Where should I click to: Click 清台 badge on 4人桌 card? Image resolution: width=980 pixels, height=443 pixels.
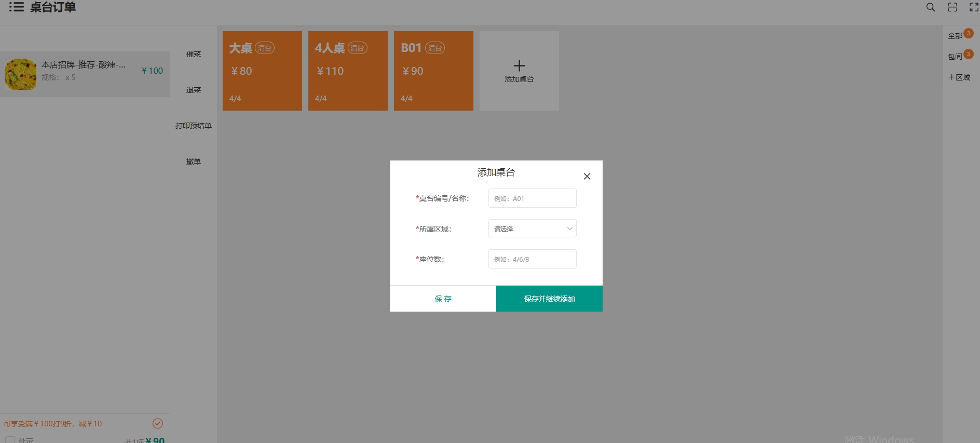point(357,48)
